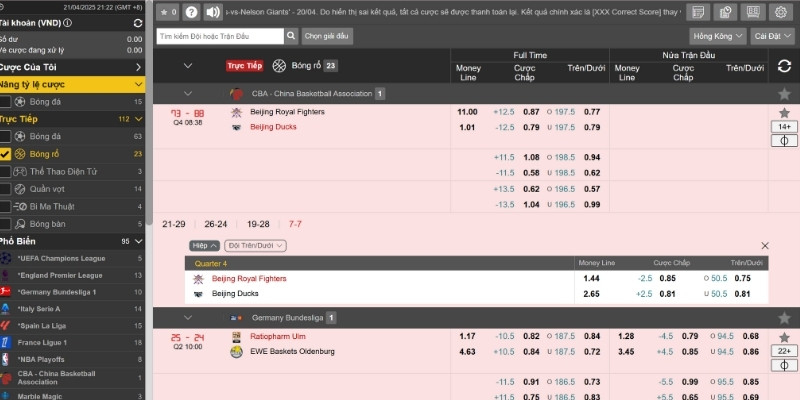Refresh account balance icon
800x400 pixels.
[x=138, y=23]
